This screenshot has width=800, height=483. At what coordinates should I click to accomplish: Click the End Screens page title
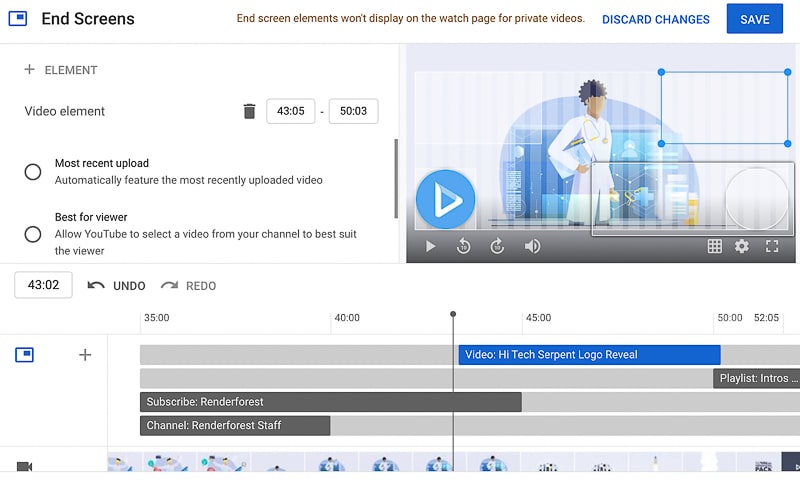[x=88, y=19]
